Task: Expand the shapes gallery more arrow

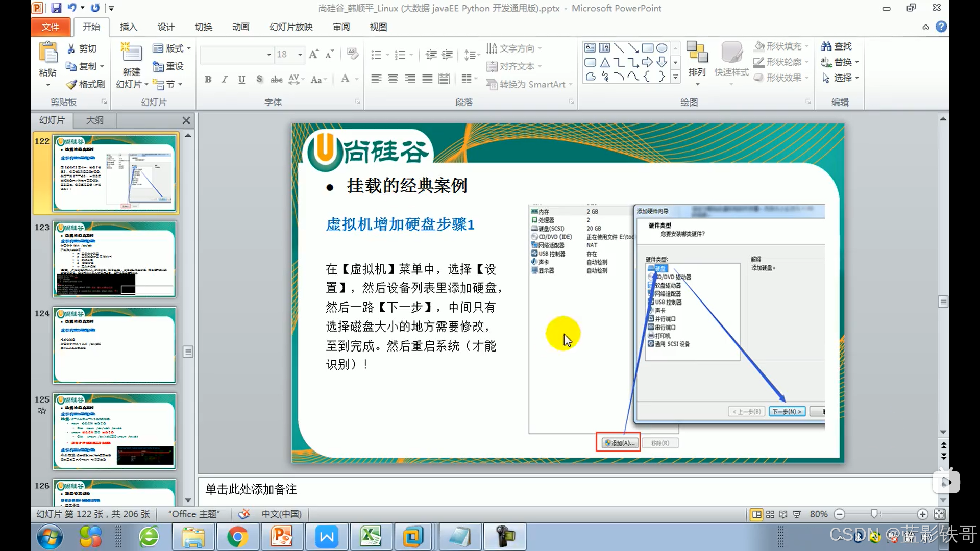Action: (x=675, y=77)
